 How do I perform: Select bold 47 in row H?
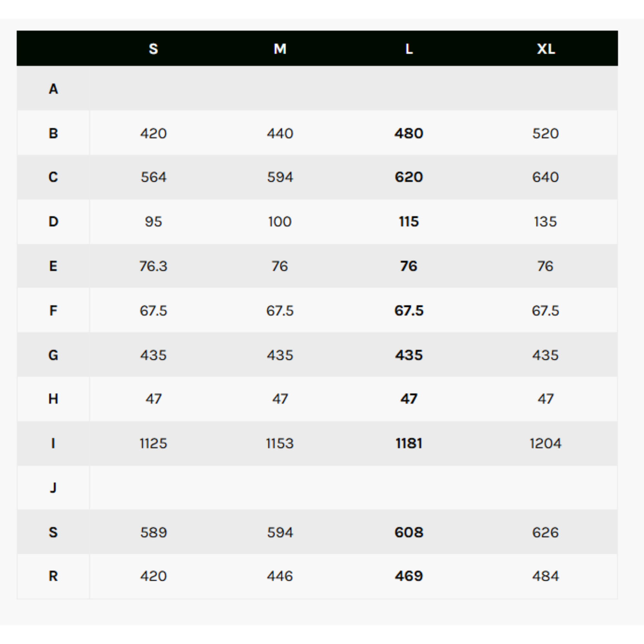click(409, 399)
